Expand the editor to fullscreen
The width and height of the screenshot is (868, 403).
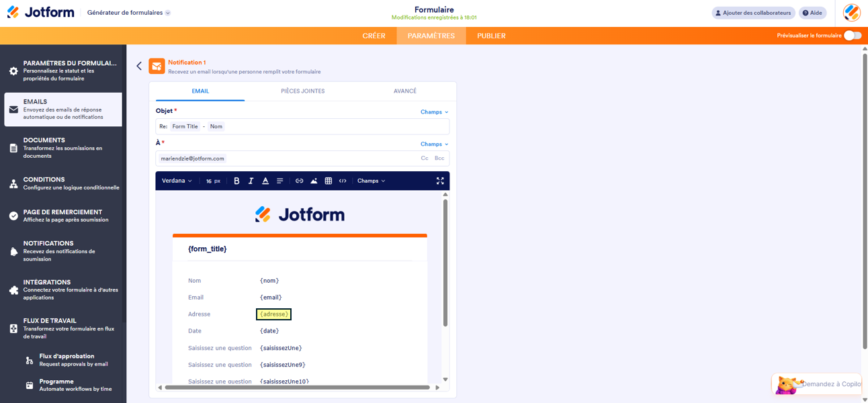click(x=440, y=181)
